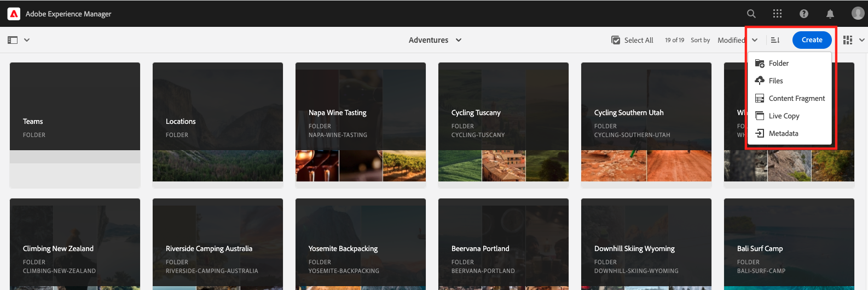Choose Files from the Create menu
Image resolution: width=868 pixels, height=290 pixels.
tap(790, 81)
